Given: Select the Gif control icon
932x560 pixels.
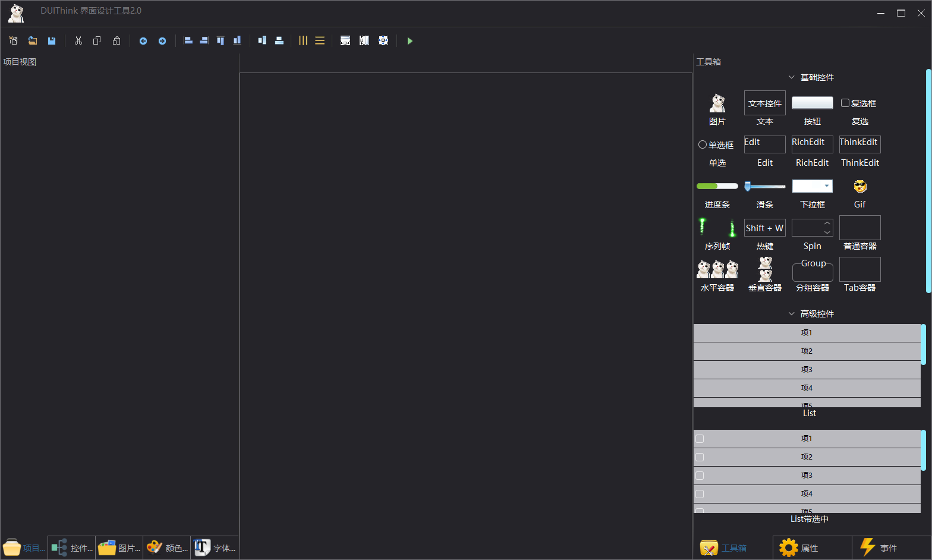Looking at the screenshot, I should (x=860, y=187).
